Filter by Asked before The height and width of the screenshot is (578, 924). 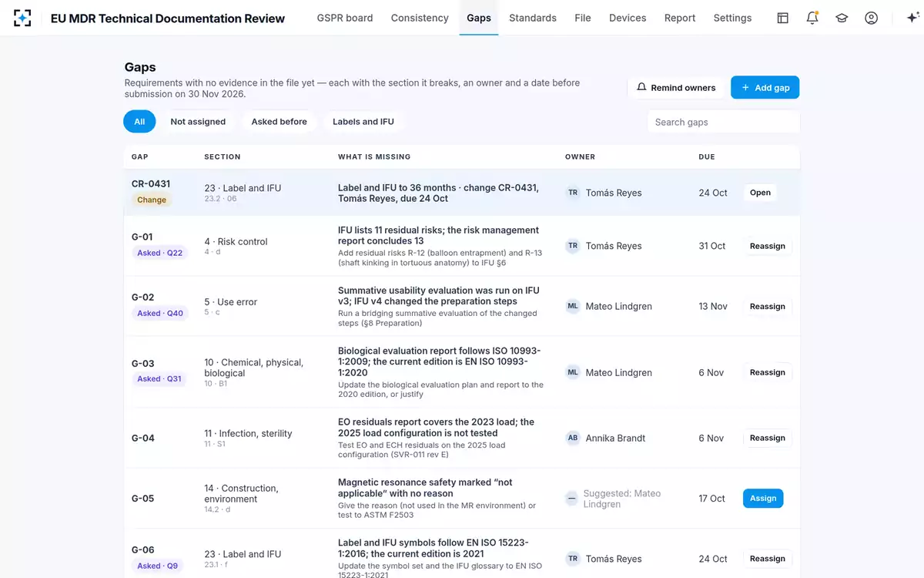(x=280, y=122)
